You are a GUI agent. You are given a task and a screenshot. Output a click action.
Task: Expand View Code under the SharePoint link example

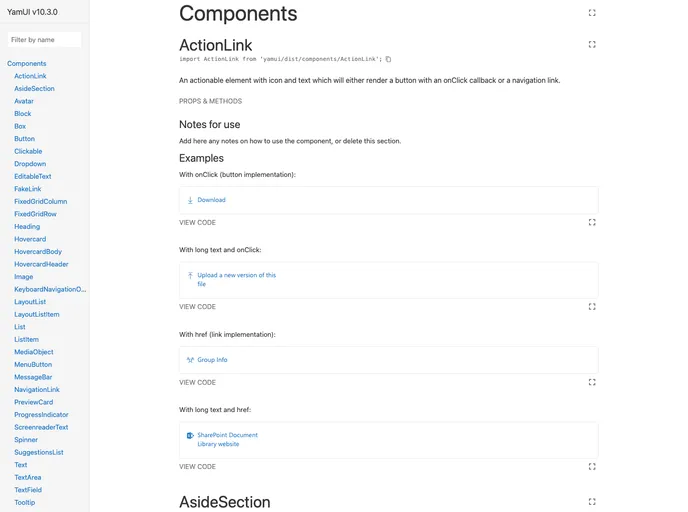(197, 466)
